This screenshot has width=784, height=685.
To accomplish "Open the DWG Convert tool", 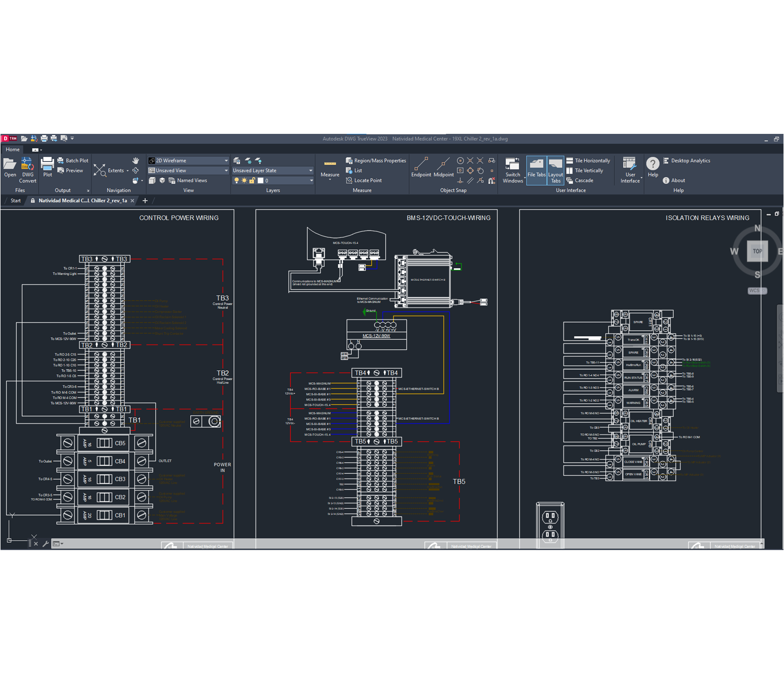I will (x=28, y=169).
